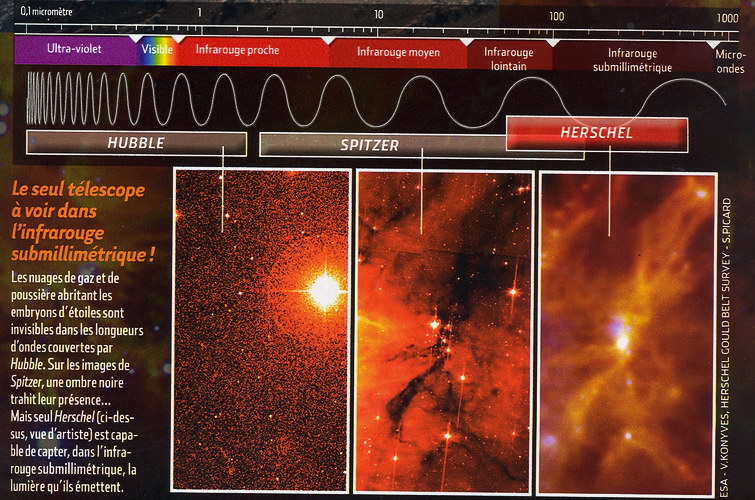Click the italic word 'Spitzer,' in the paragraph

tap(27, 382)
